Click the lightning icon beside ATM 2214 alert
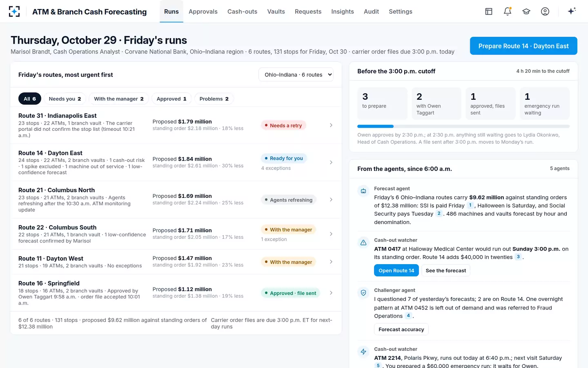 pyautogui.click(x=363, y=352)
